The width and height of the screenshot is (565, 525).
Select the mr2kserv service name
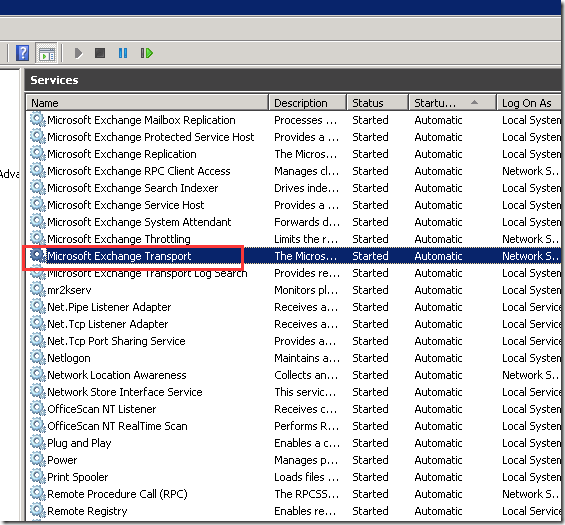pyautogui.click(x=69, y=290)
